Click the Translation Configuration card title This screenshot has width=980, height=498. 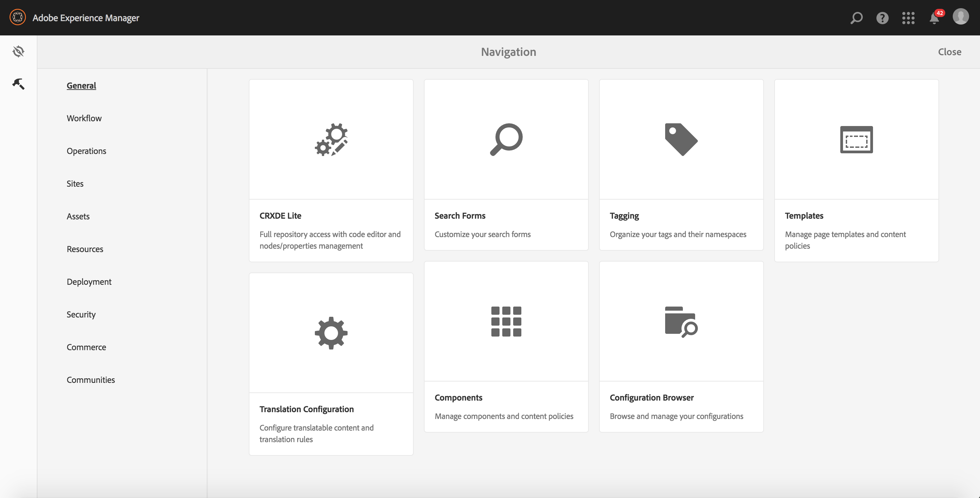coord(307,409)
